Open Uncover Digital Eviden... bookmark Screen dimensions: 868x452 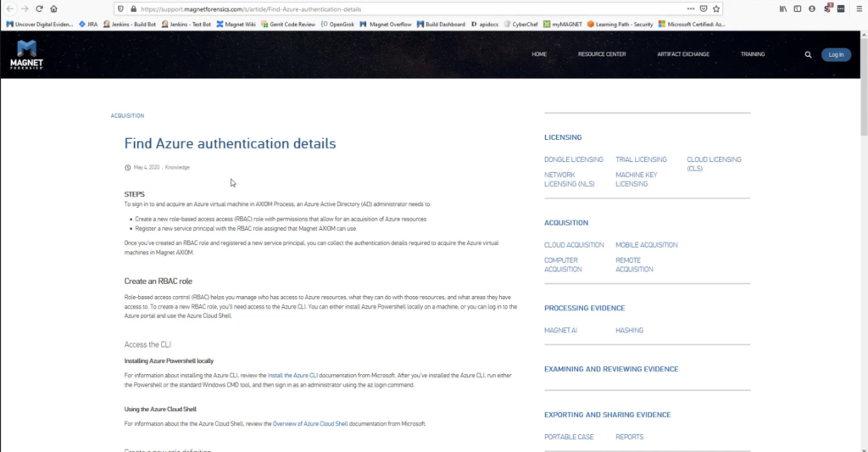click(39, 25)
